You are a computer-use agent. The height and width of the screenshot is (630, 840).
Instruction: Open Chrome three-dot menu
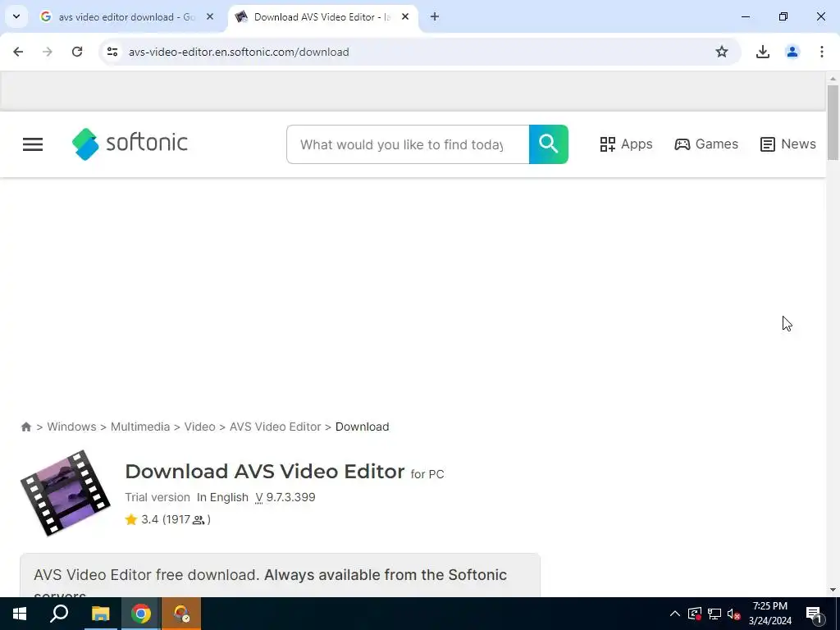pyautogui.click(x=822, y=52)
